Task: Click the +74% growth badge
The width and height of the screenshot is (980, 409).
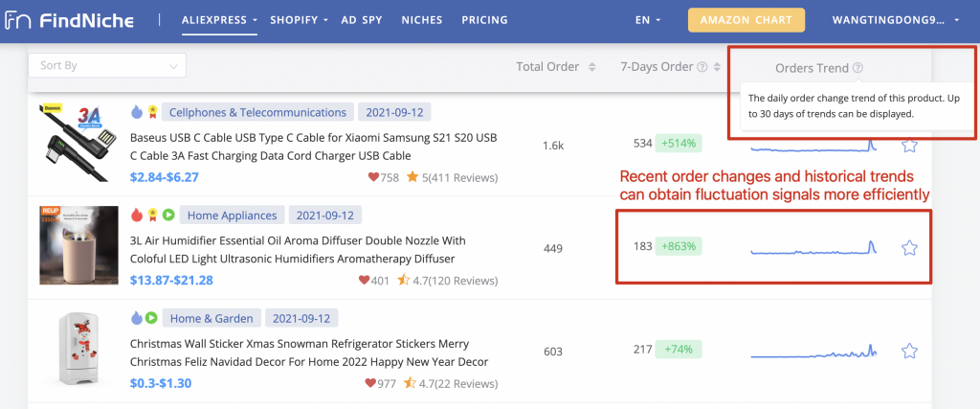Action: click(679, 349)
